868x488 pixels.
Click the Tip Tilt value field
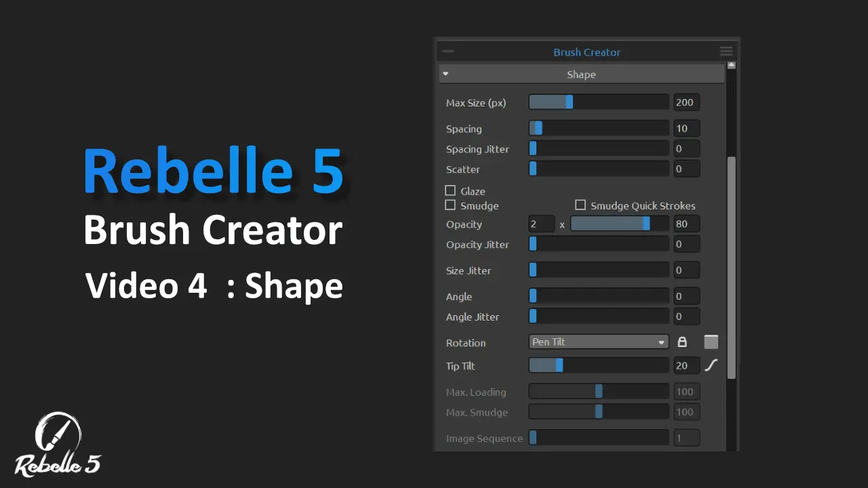(x=686, y=366)
